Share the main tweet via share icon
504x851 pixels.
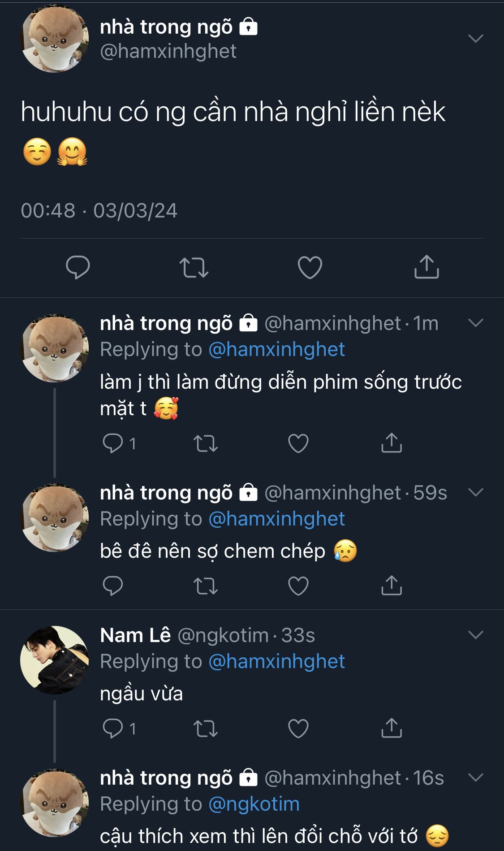[x=426, y=267]
